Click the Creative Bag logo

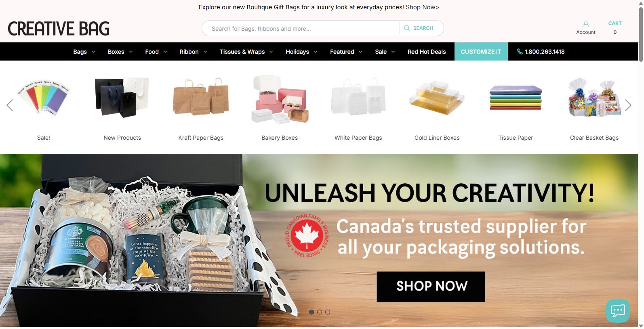59,29
